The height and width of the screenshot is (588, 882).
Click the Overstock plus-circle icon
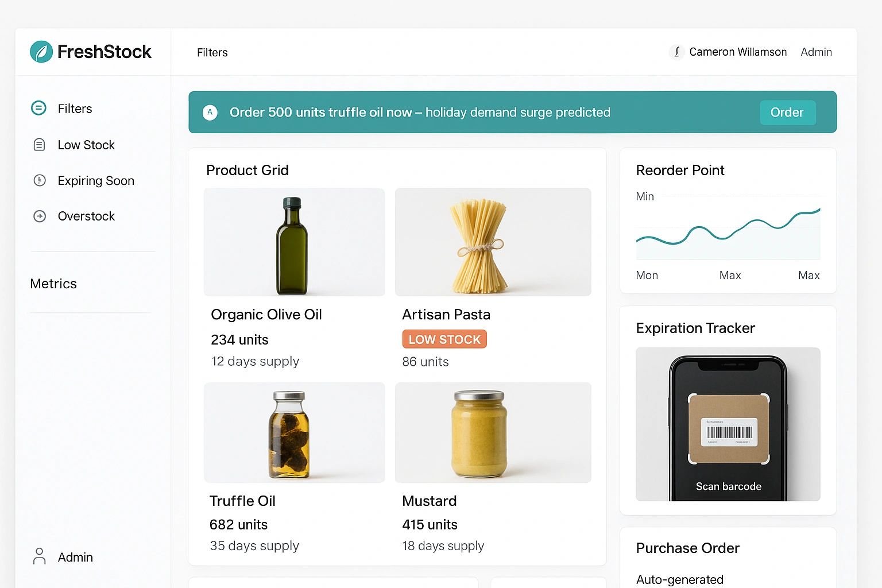[40, 216]
